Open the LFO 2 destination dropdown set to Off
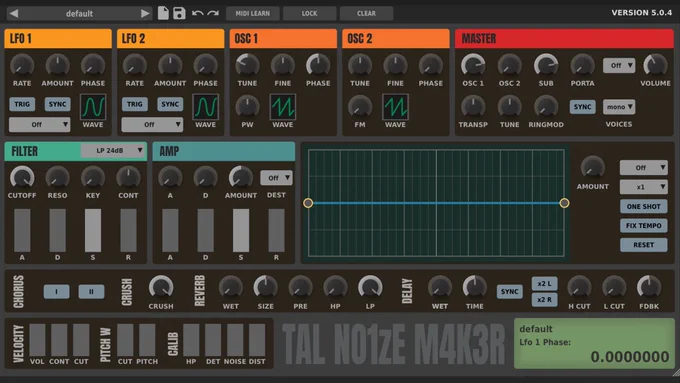This screenshot has height=383, width=680. (152, 124)
